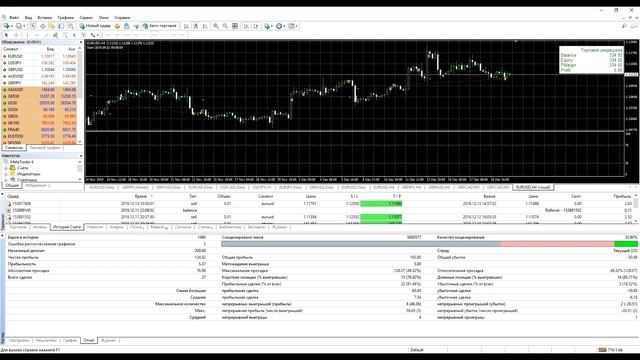Select the crosshair tool
Image resolution: width=640 pixels, height=360 pixels.
pos(16,36)
